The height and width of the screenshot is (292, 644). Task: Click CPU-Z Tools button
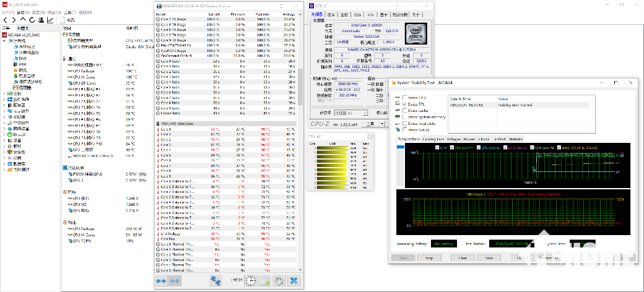pyautogui.click(x=370, y=124)
